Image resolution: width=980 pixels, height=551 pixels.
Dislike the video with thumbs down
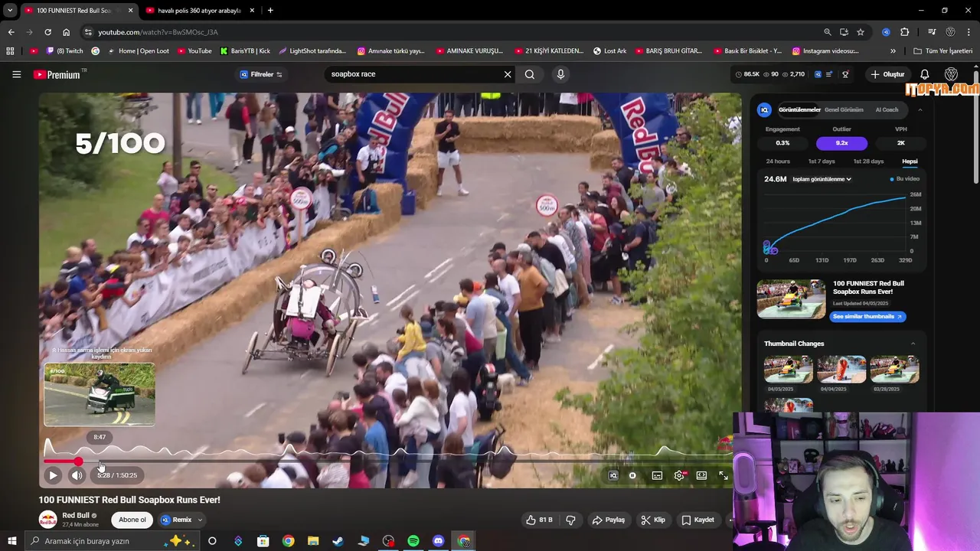pyautogui.click(x=570, y=520)
